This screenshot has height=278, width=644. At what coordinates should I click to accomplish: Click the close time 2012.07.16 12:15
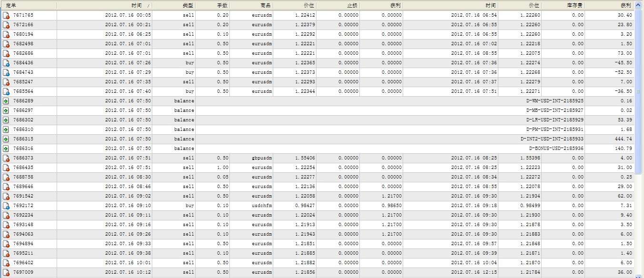[474, 272]
